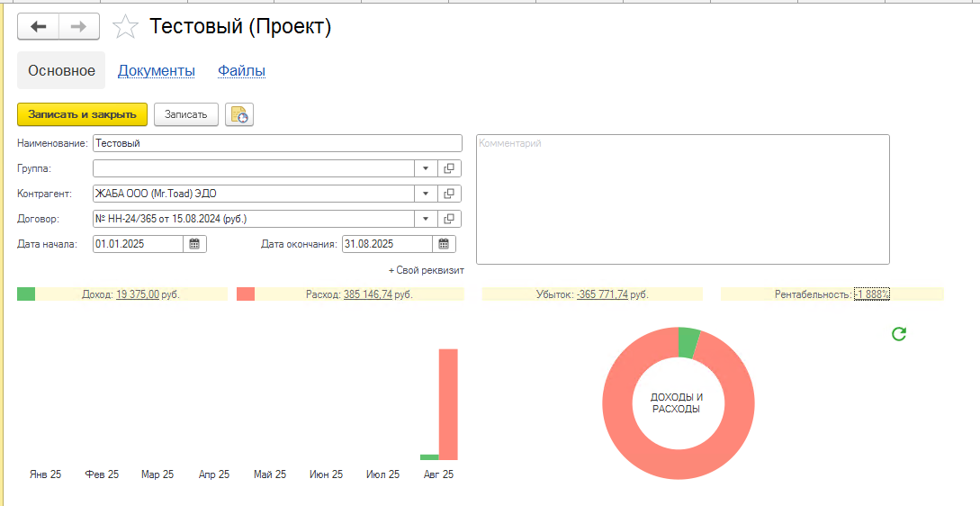Open the report icon next to Записать
Viewport: 980px width, 506px height.
tap(239, 115)
